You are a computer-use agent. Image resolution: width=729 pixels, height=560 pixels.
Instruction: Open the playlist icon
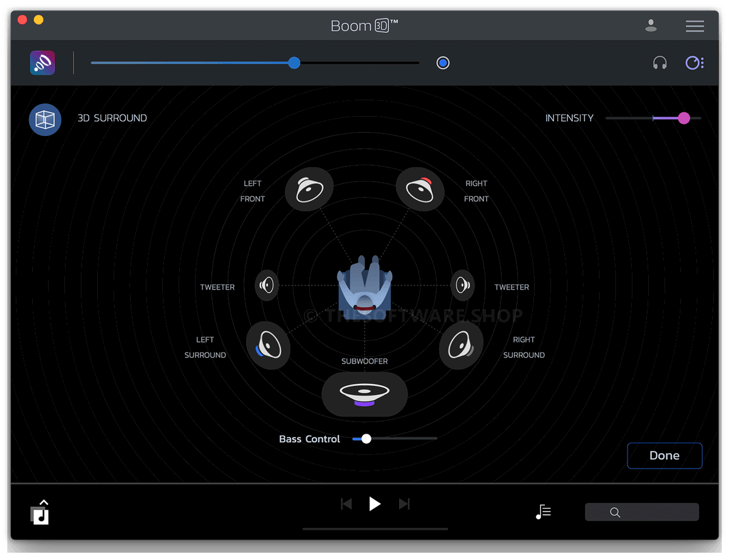tap(543, 512)
